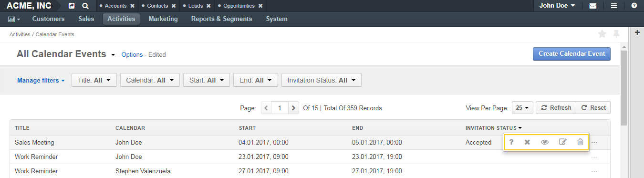Viewport: 644px width, 178px height.
Task: Click the Reset button
Action: [x=593, y=108]
